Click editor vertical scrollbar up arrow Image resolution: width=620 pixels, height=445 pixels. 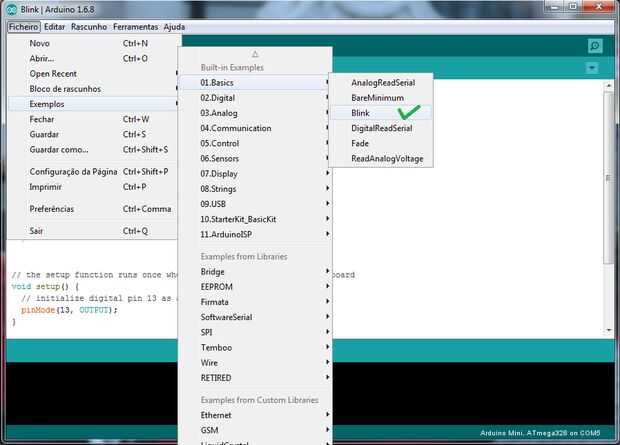[609, 85]
